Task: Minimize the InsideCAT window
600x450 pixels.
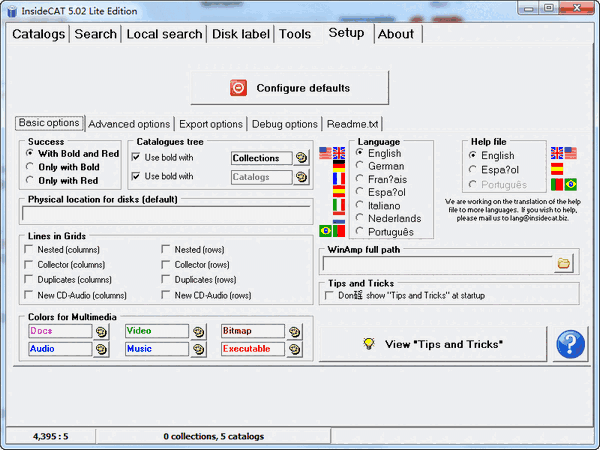Action: click(x=529, y=8)
